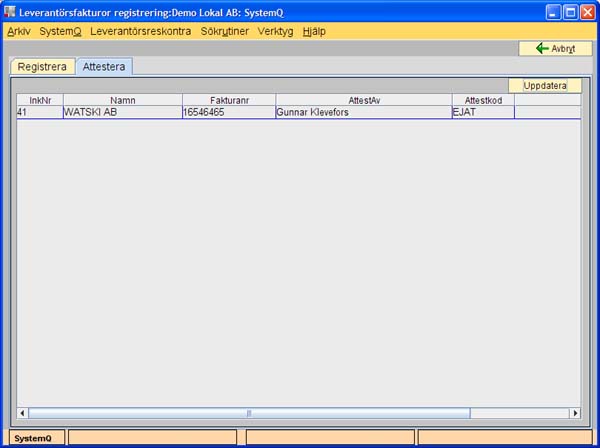Select the Gunnar Klevefors cell
Image resolution: width=600 pixels, height=448 pixels.
tap(364, 112)
